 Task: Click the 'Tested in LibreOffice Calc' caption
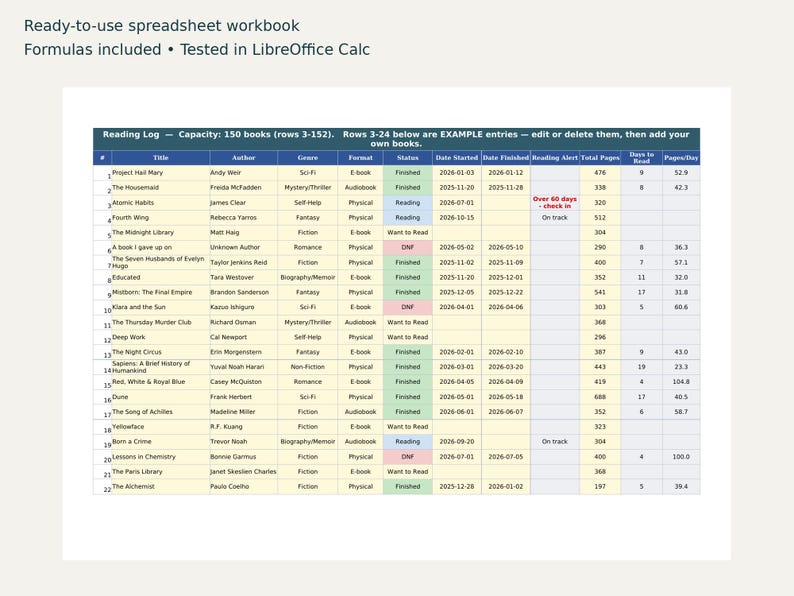(x=275, y=50)
